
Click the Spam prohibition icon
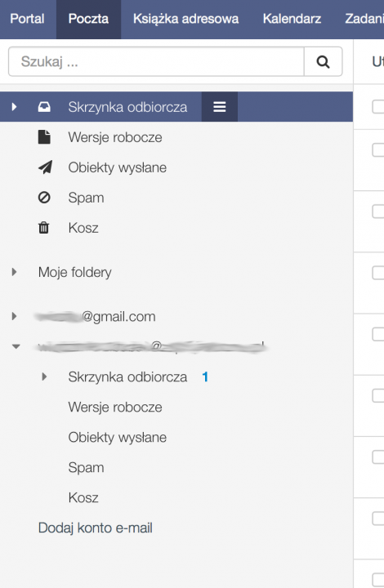pyautogui.click(x=44, y=198)
